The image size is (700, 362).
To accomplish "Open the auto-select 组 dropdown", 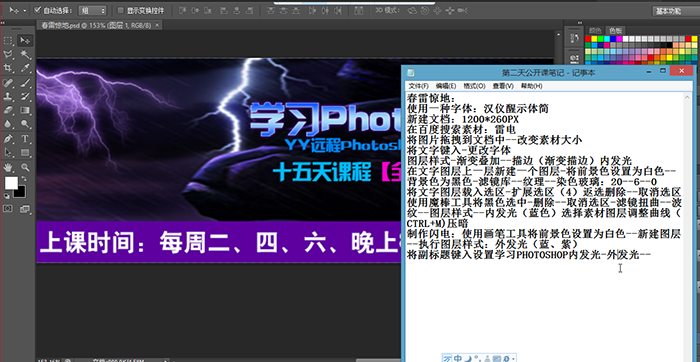I will coord(92,10).
